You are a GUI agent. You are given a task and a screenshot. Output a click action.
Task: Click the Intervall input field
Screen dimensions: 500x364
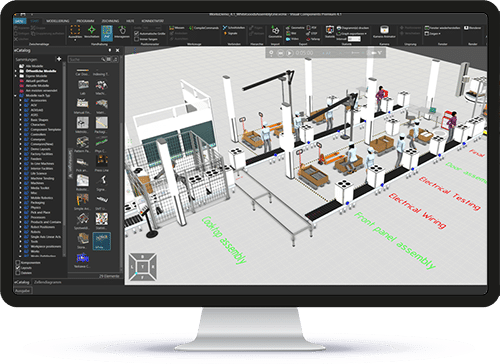(x=354, y=39)
